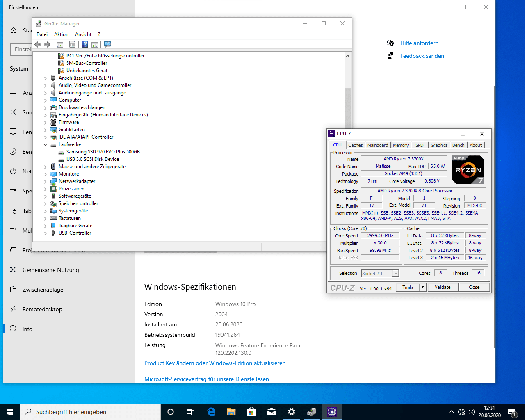
Task: Expand the Audio, Video und Gamecontroller node
Action: tap(46, 85)
